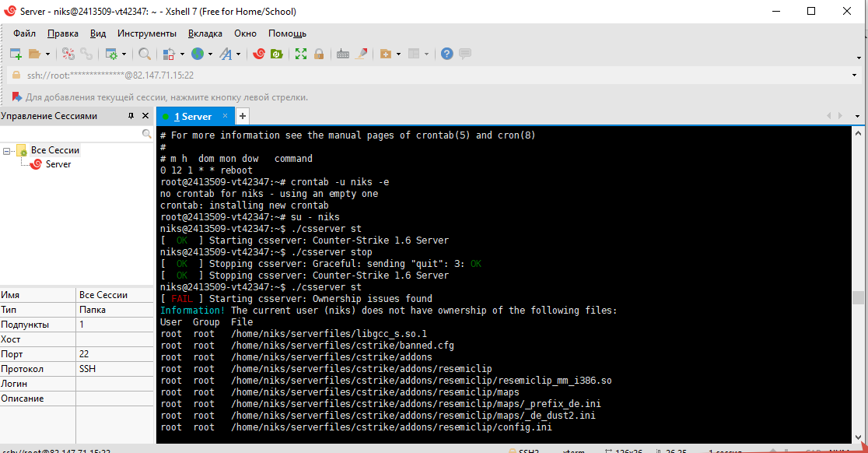Open the color scheme dropdown arrow
Image resolution: width=868 pixels, height=453 pixels.
[182, 54]
